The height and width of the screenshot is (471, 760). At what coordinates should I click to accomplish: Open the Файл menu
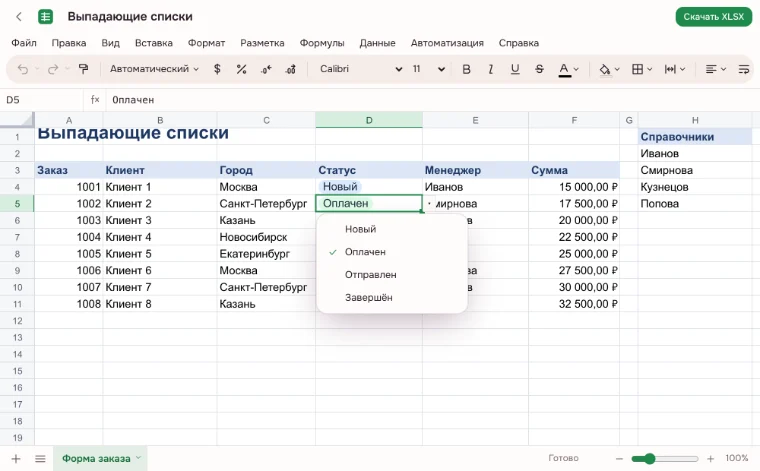click(24, 43)
